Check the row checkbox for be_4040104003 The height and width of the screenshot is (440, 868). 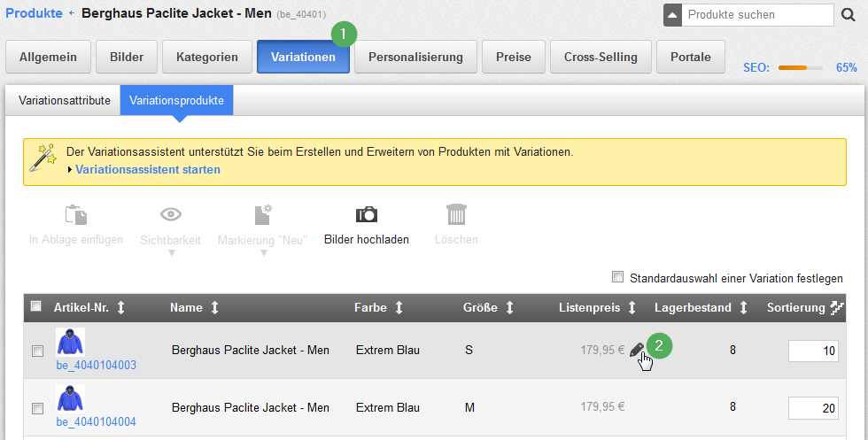click(37, 351)
